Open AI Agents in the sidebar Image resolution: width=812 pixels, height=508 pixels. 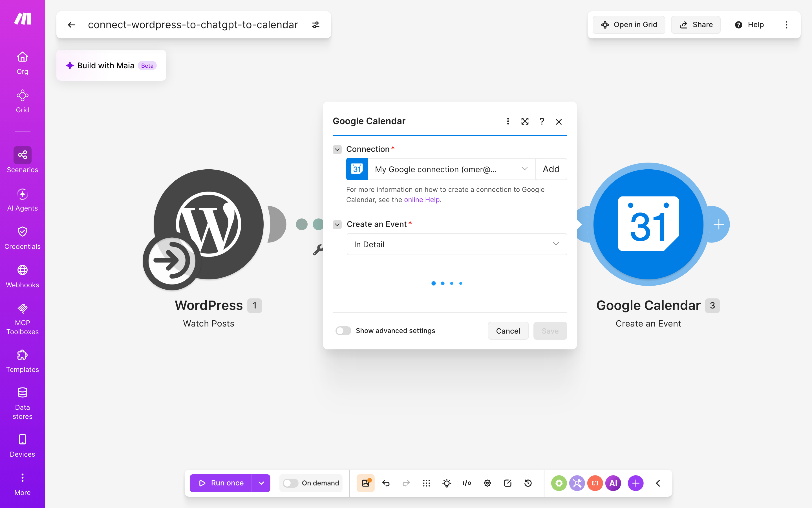coord(23,200)
